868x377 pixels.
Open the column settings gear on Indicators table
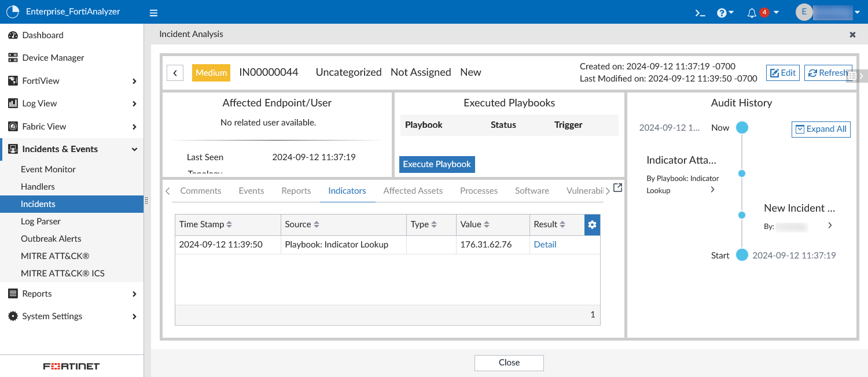[x=592, y=224]
